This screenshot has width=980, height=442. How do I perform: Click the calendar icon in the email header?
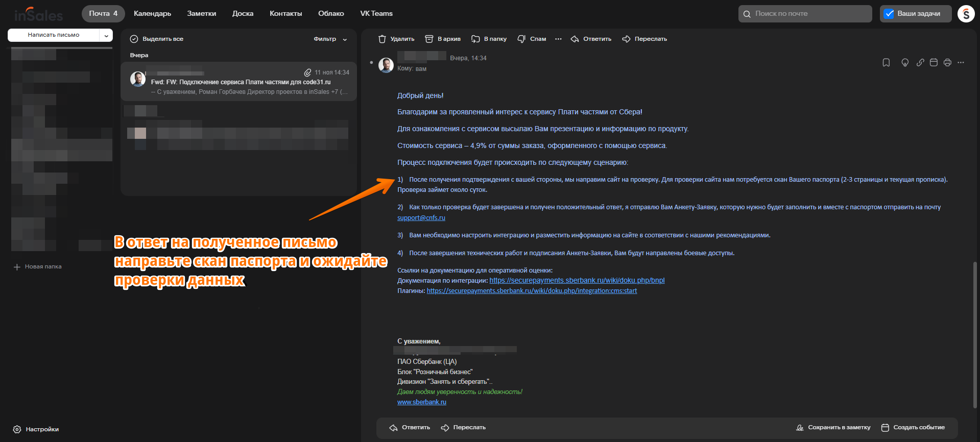[x=934, y=63]
